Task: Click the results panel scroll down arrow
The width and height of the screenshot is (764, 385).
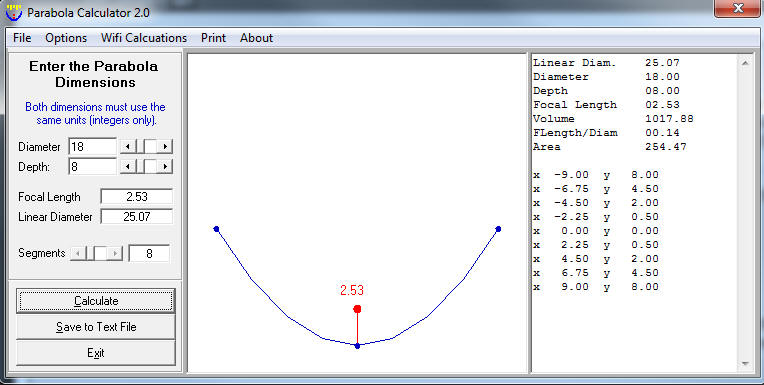Action: pos(745,364)
